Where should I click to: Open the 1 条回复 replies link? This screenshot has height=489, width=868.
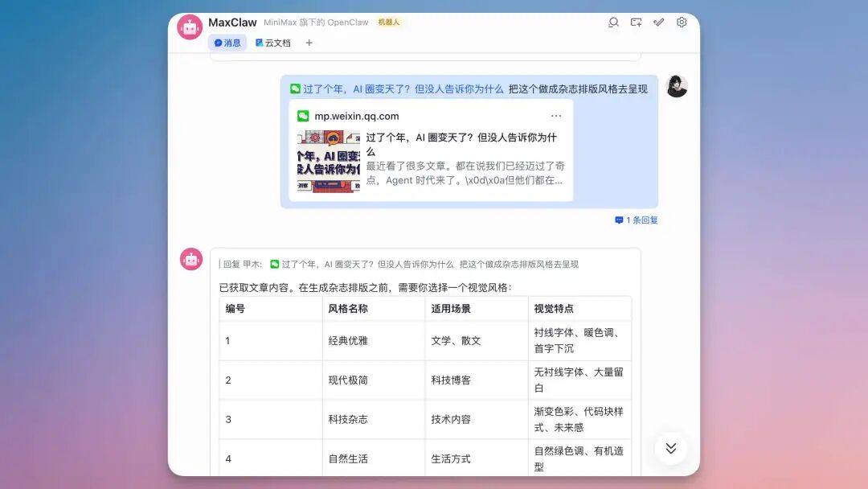(637, 220)
